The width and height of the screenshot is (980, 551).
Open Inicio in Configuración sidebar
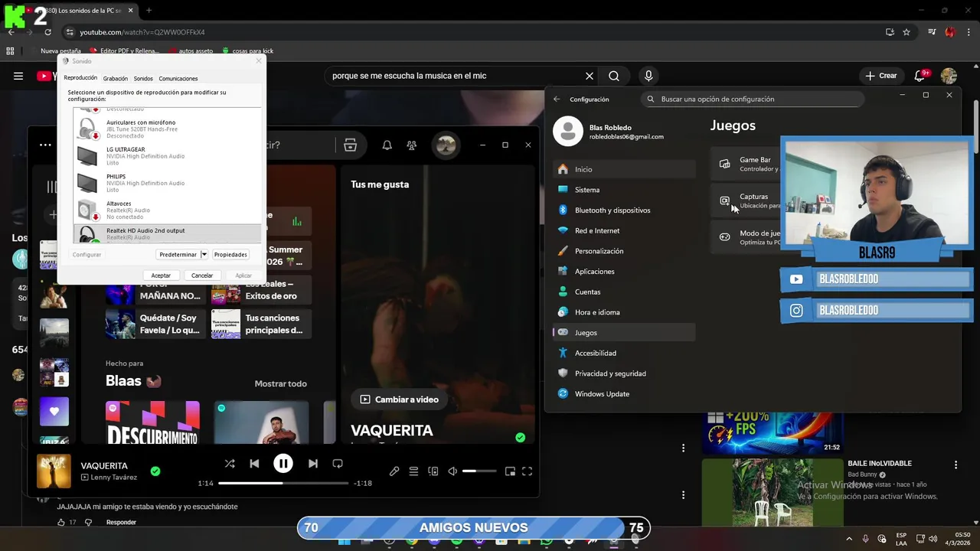pyautogui.click(x=624, y=169)
